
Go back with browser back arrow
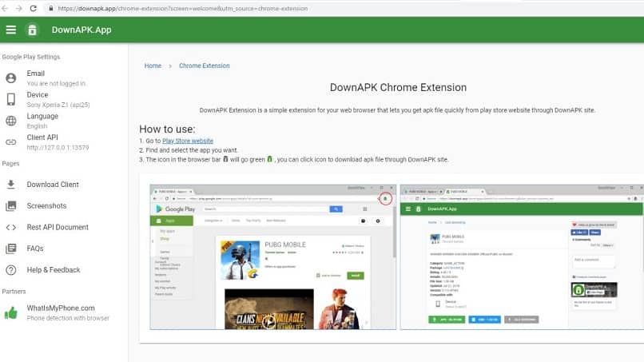[x=5, y=8]
